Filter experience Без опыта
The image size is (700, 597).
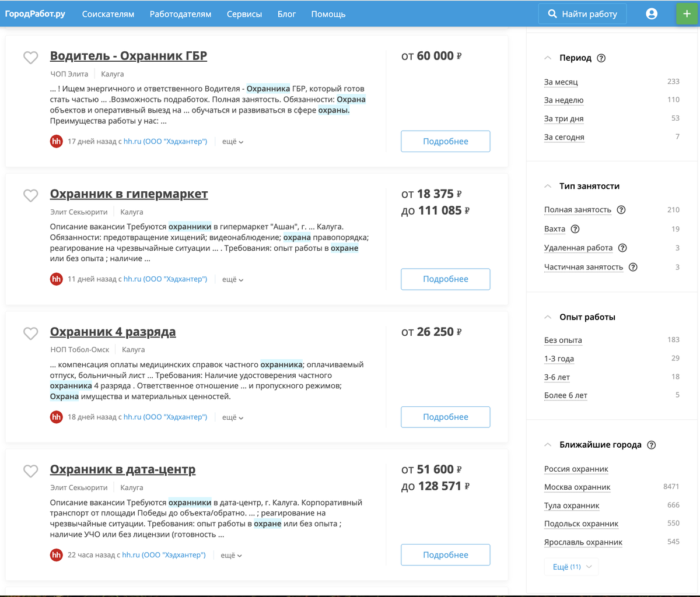tap(563, 340)
